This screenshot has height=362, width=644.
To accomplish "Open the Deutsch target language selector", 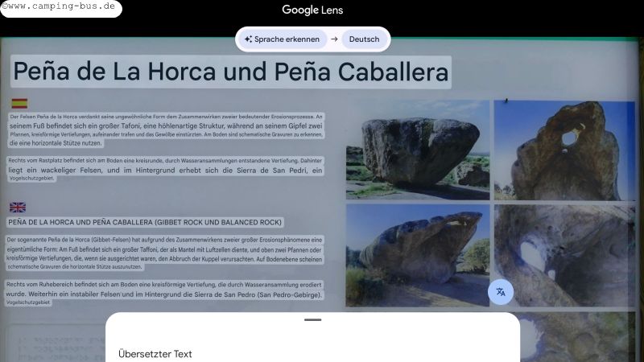I will pos(364,39).
